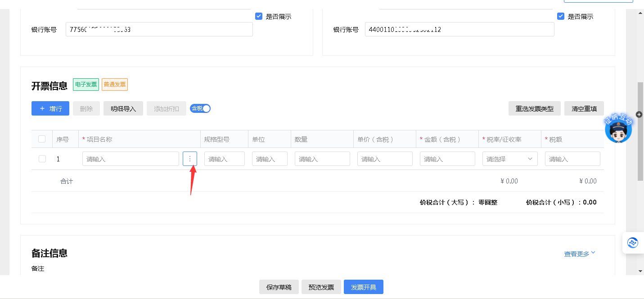Click the small plus icon beside avatar
Viewport: 644px width, 299px height.
click(x=639, y=115)
